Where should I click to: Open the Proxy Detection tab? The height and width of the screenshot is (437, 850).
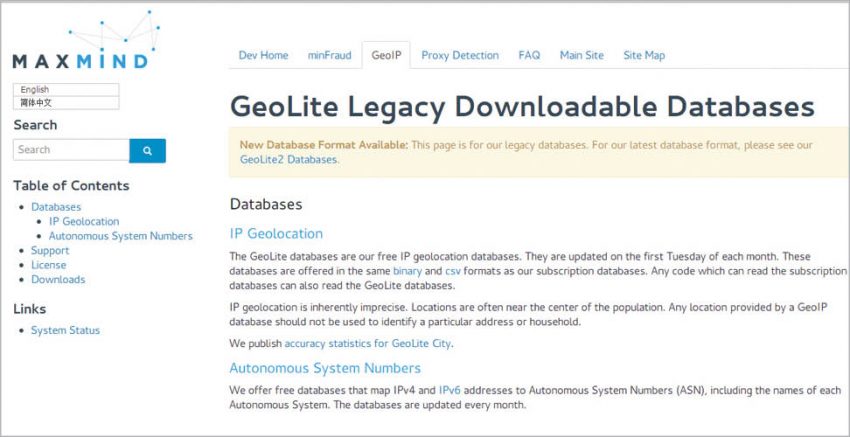coord(459,56)
